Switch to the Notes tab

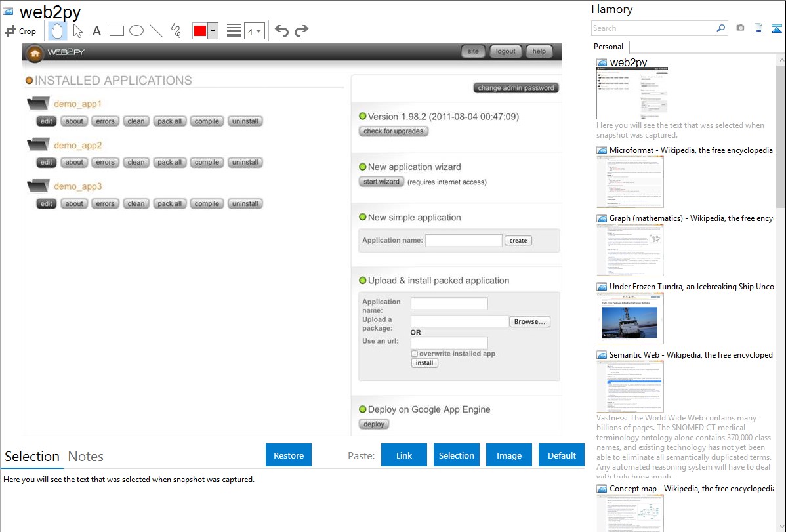click(x=86, y=457)
